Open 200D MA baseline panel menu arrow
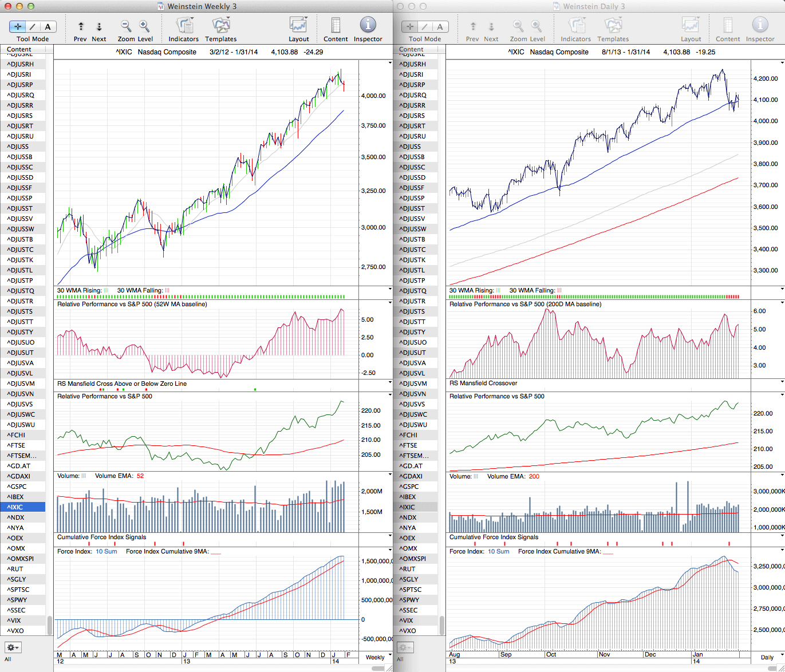 tap(782, 303)
